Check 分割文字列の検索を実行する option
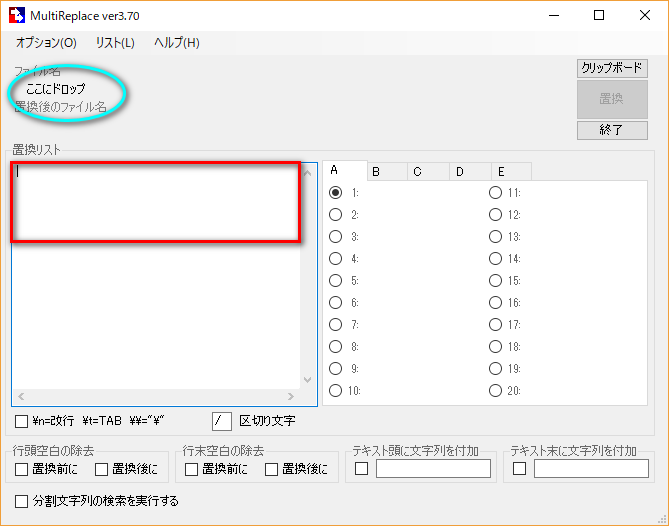The image size is (669, 526). pyautogui.click(x=22, y=501)
